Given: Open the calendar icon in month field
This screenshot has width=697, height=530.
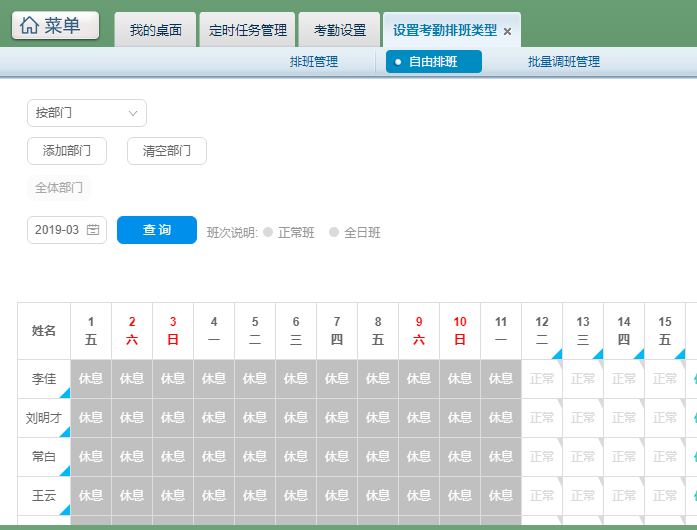Looking at the screenshot, I should click(x=93, y=230).
